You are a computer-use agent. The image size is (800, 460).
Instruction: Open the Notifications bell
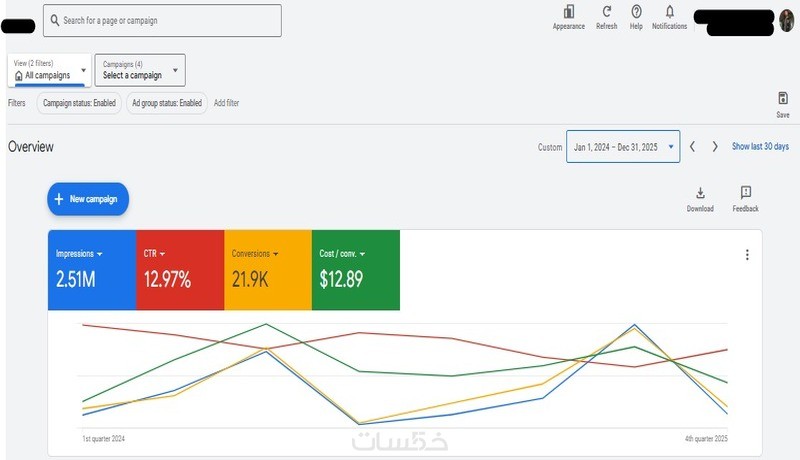669,13
